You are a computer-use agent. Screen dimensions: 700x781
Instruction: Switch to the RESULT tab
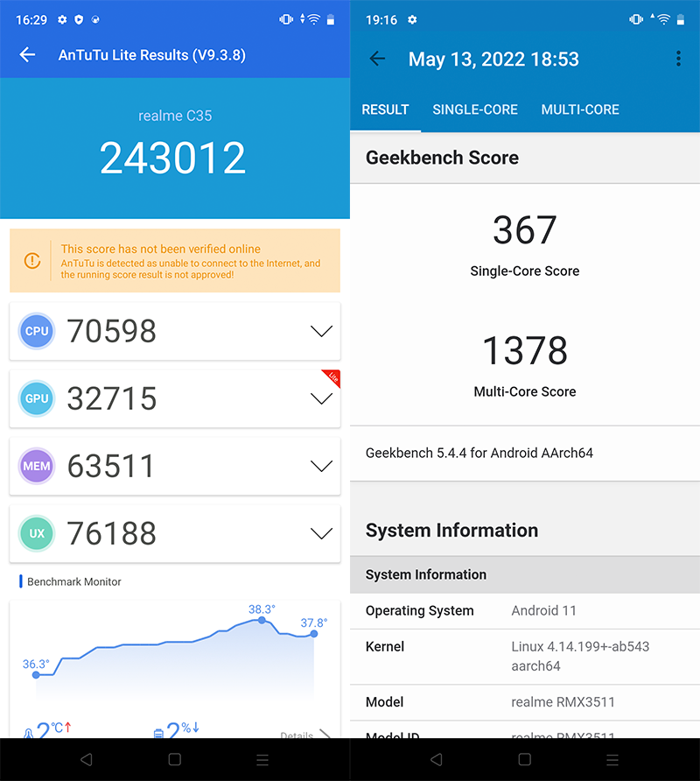385,109
